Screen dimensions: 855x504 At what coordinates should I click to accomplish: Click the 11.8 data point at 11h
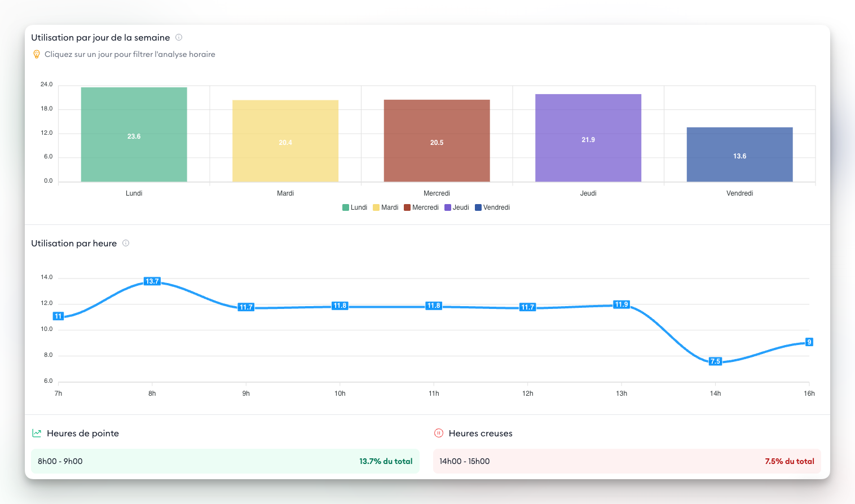[x=434, y=306]
